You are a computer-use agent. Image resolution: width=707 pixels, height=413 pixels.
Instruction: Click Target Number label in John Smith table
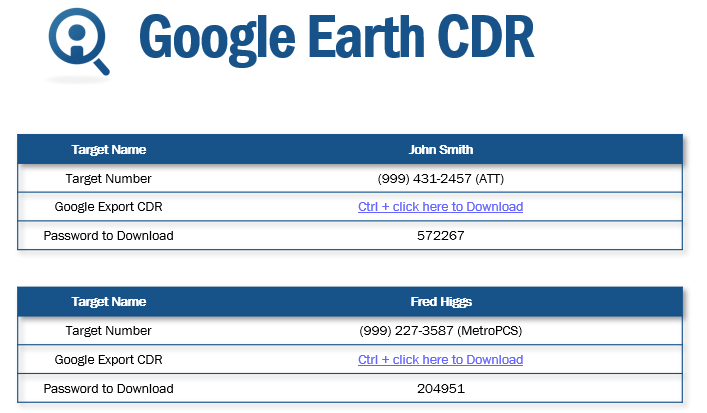pyautogui.click(x=109, y=179)
